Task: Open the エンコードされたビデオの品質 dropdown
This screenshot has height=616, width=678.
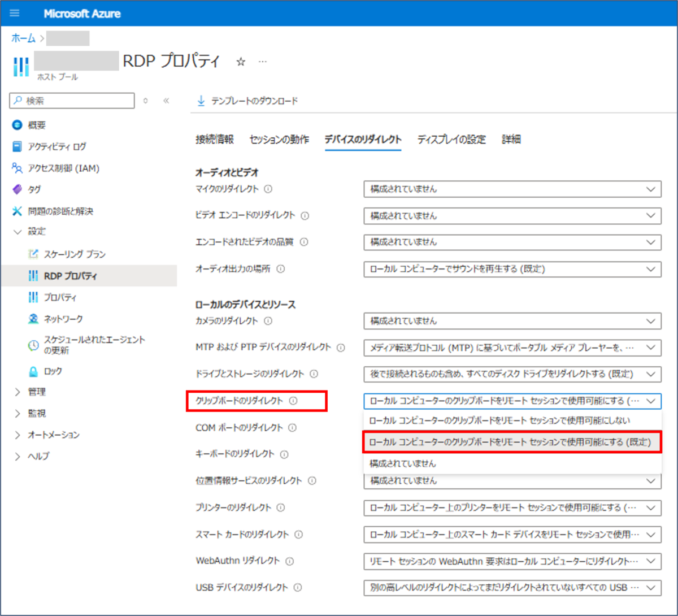Action: (512, 242)
